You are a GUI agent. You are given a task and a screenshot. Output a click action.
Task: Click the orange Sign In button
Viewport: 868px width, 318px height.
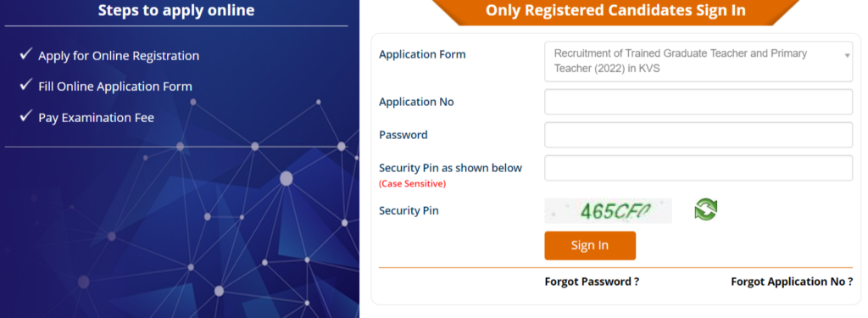(590, 245)
